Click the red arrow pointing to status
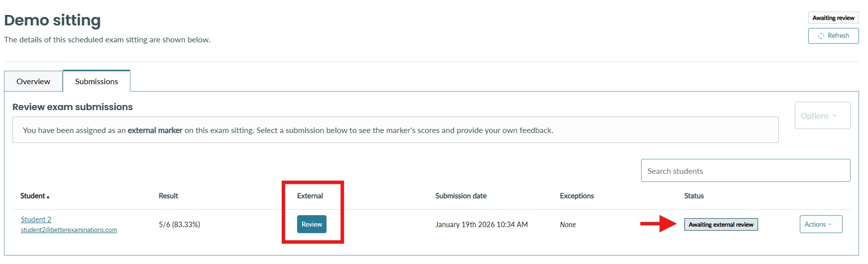This screenshot has width=868, height=264. [x=658, y=224]
